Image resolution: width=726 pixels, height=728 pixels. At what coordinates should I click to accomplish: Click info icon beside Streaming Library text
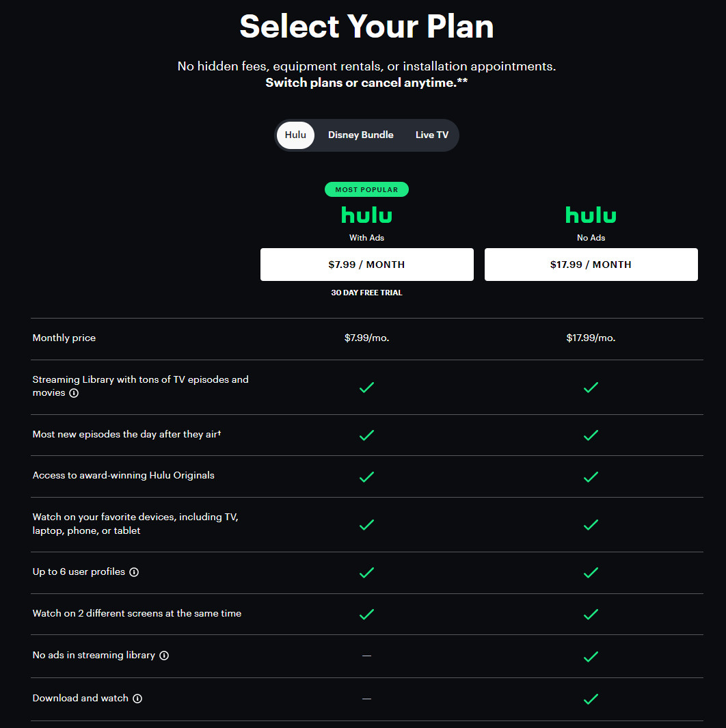click(x=74, y=393)
